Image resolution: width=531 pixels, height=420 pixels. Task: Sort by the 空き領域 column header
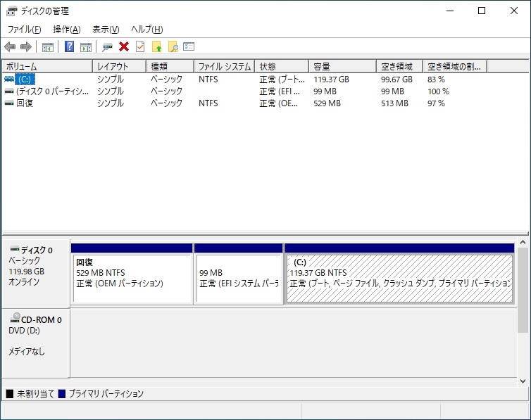pos(399,66)
